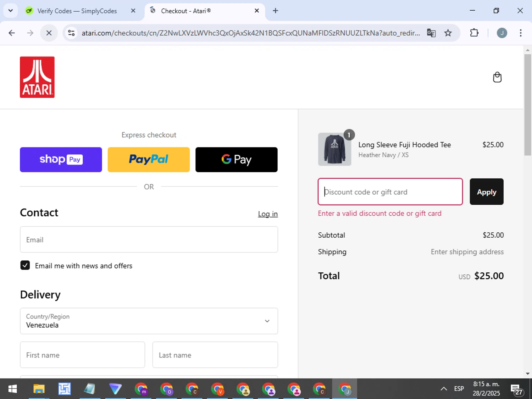
Task: Open the Windows Start menu
Action: tap(12, 389)
